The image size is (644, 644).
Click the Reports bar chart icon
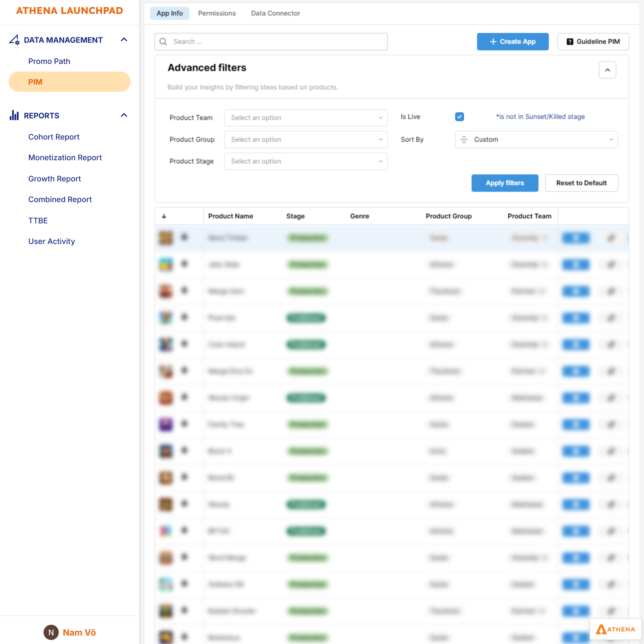14,115
